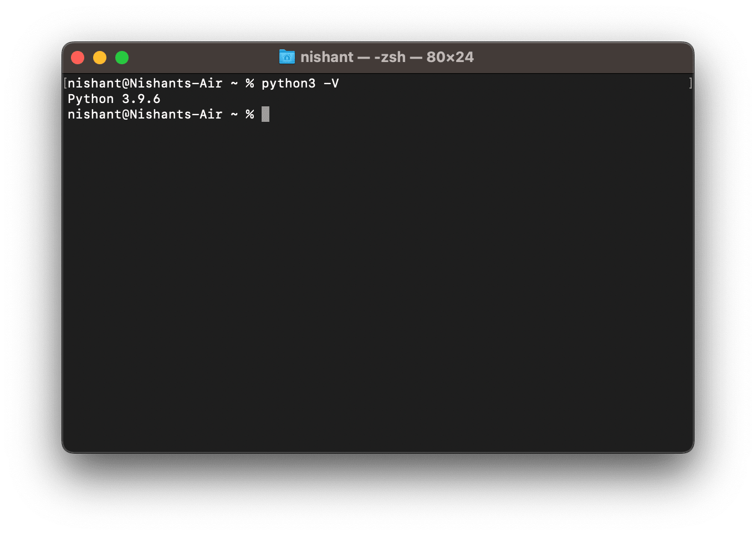Click the 'python3 -V' command text
Image resolution: width=756 pixels, height=535 pixels.
click(300, 84)
